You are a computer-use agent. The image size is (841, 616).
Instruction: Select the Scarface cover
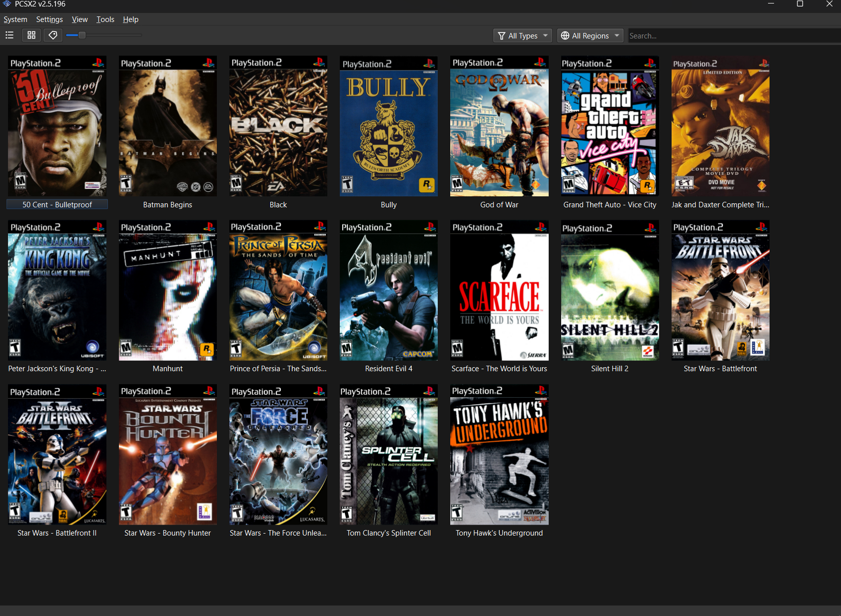499,290
